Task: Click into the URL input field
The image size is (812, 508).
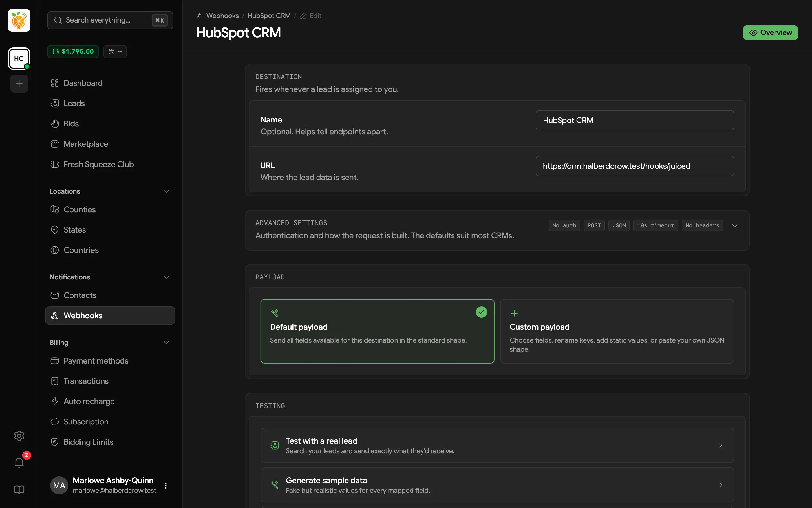Action: [x=634, y=166]
